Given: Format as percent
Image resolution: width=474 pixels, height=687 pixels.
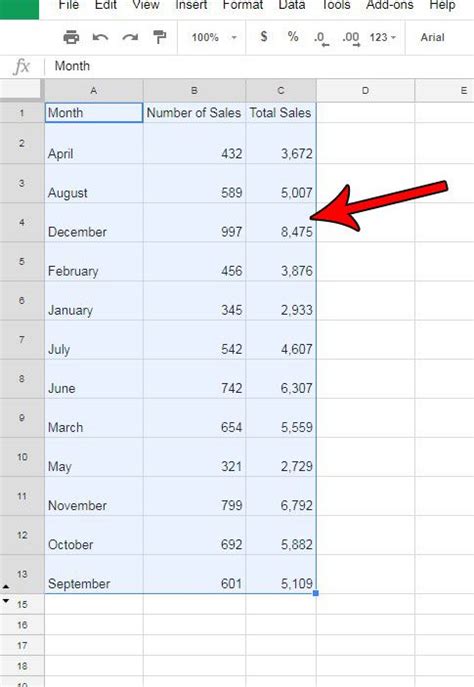Looking at the screenshot, I should (x=293, y=37).
